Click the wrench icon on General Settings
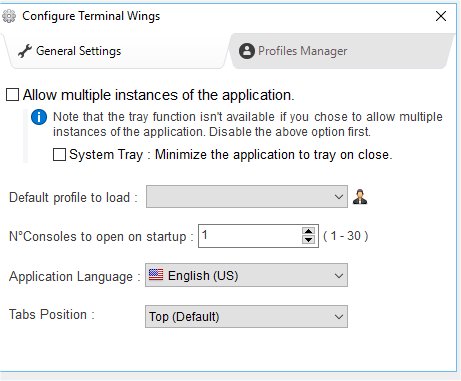This screenshot has height=381, width=461. pos(25,51)
